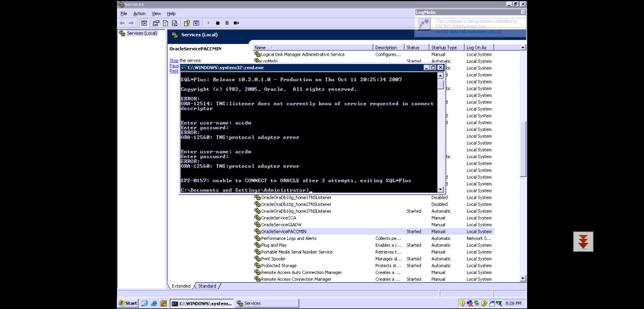Viewport: 644px width, 309px height.
Task: Close the LogMeIn notification popup
Action: [x=523, y=12]
